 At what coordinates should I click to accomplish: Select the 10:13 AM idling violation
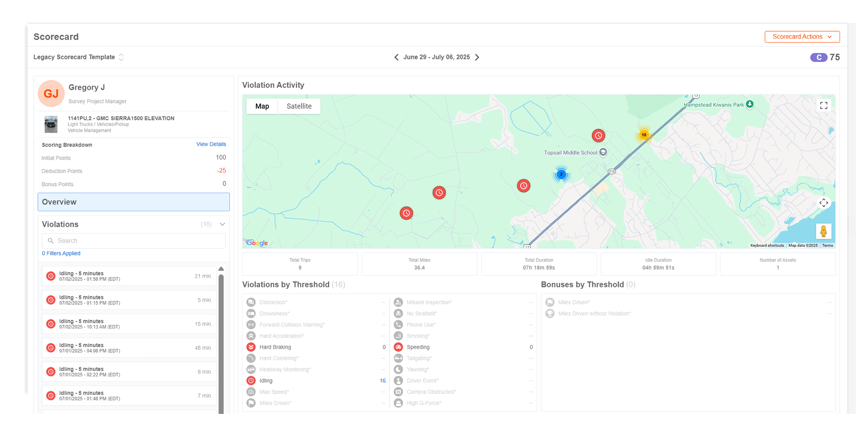pyautogui.click(x=129, y=324)
